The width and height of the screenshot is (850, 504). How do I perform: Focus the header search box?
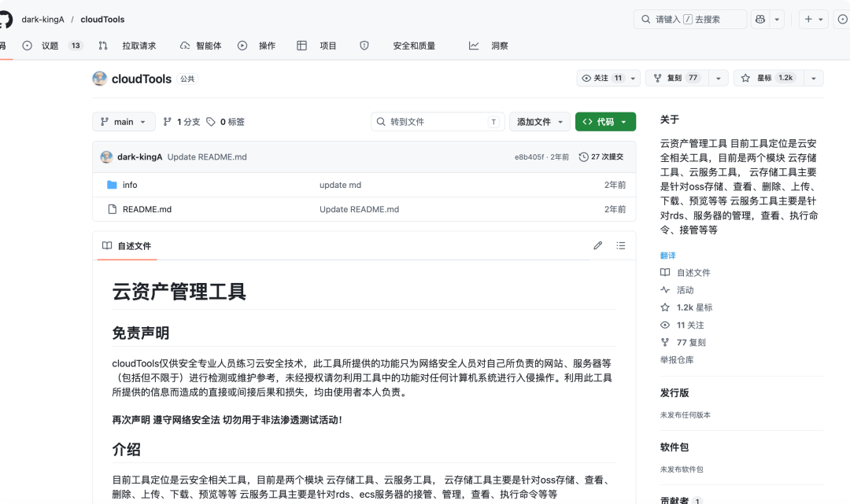click(690, 20)
